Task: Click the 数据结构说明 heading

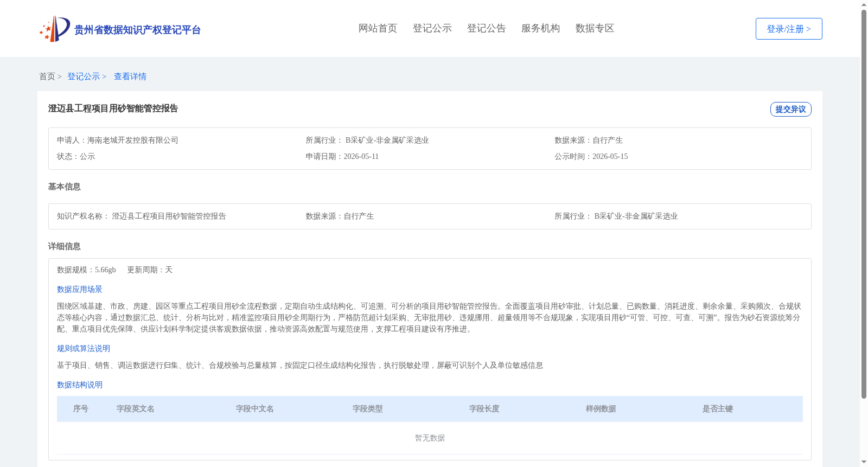Action: 80,385
